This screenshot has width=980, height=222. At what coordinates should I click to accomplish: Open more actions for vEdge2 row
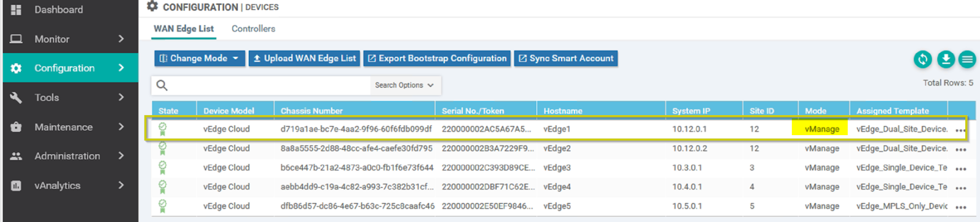[960, 150]
